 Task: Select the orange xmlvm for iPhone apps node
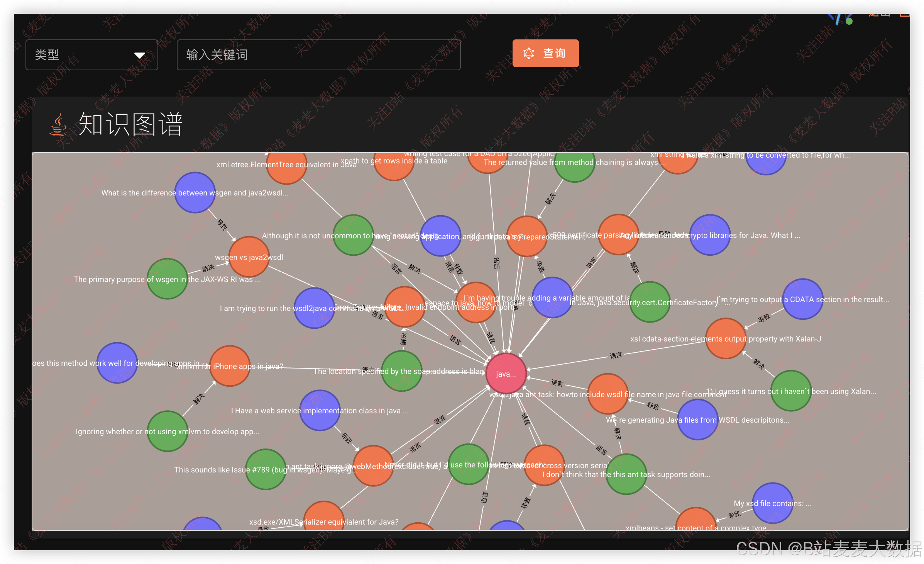(x=230, y=366)
